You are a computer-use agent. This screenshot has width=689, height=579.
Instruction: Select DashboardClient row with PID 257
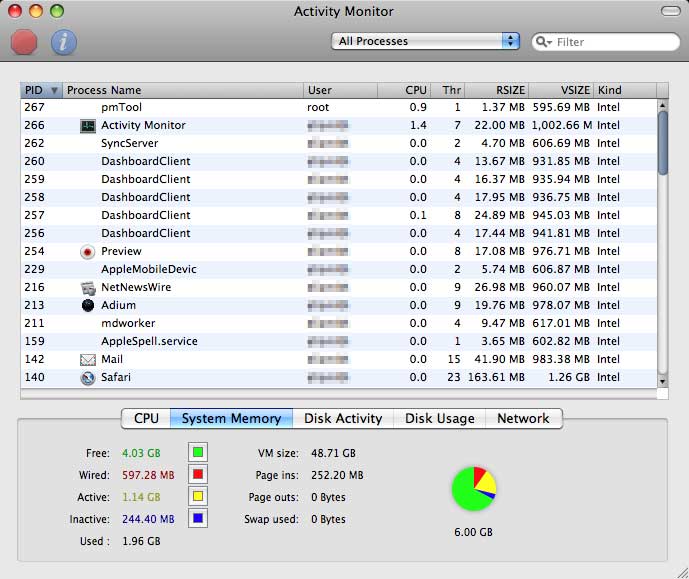(x=338, y=215)
